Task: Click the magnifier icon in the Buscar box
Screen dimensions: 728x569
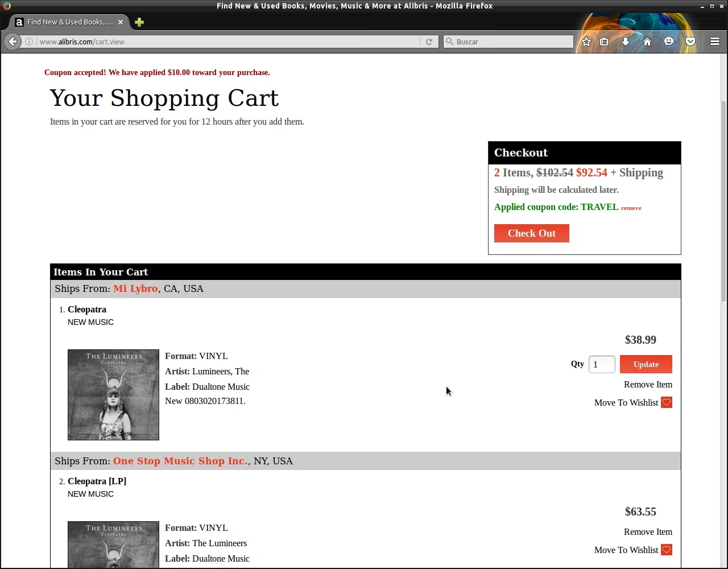Action: [449, 42]
